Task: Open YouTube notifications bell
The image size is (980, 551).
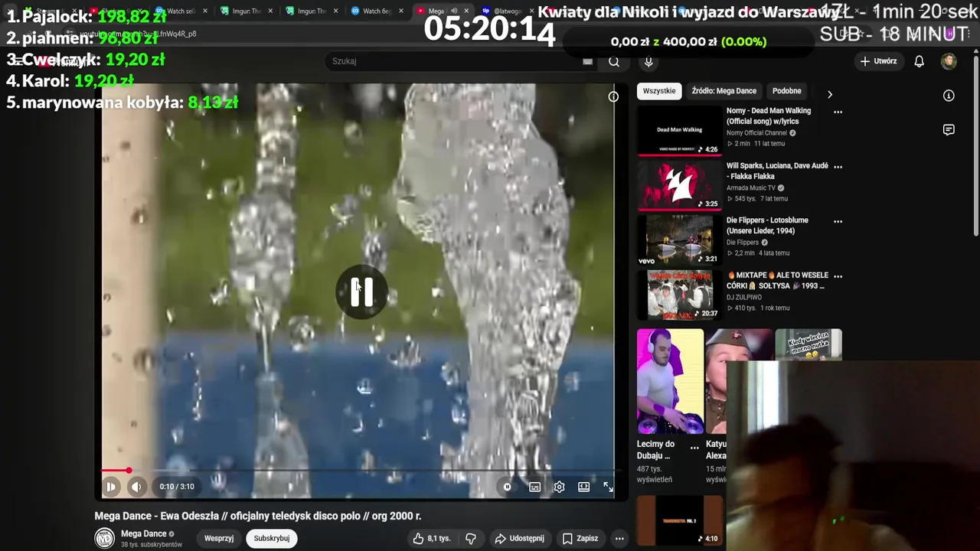Action: click(x=919, y=61)
